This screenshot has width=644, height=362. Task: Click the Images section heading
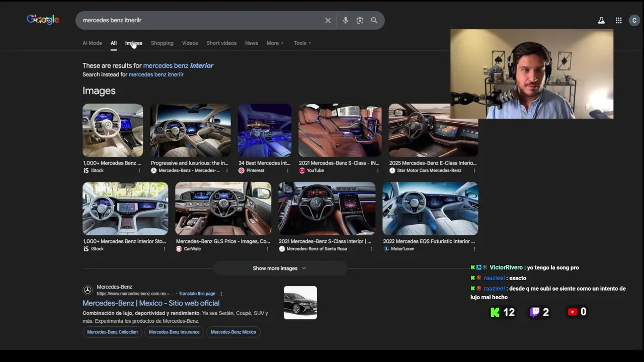click(x=99, y=91)
